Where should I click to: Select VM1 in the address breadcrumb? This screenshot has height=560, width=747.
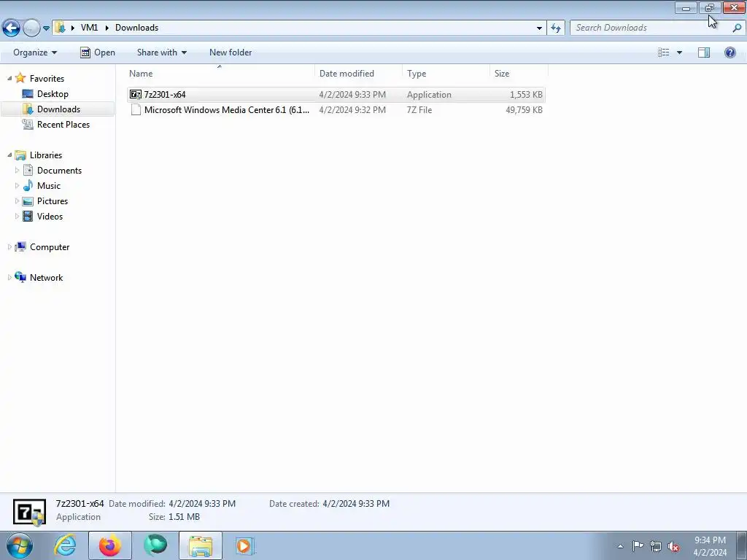(89, 28)
